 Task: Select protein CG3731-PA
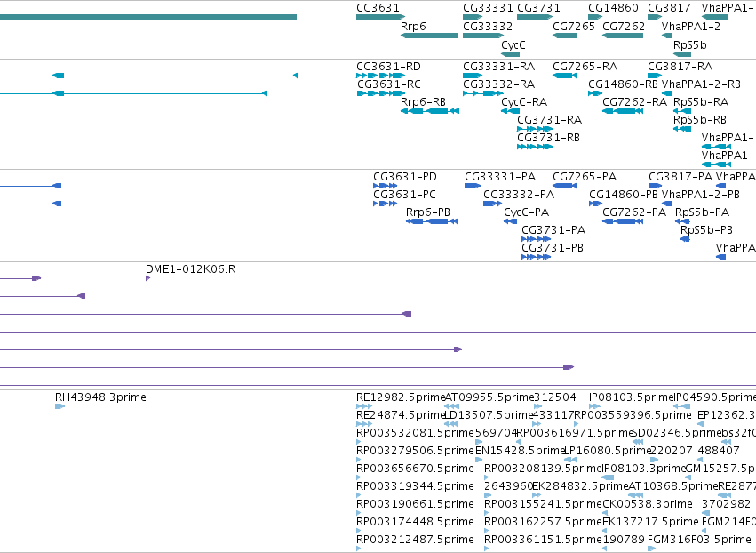pyautogui.click(x=553, y=230)
